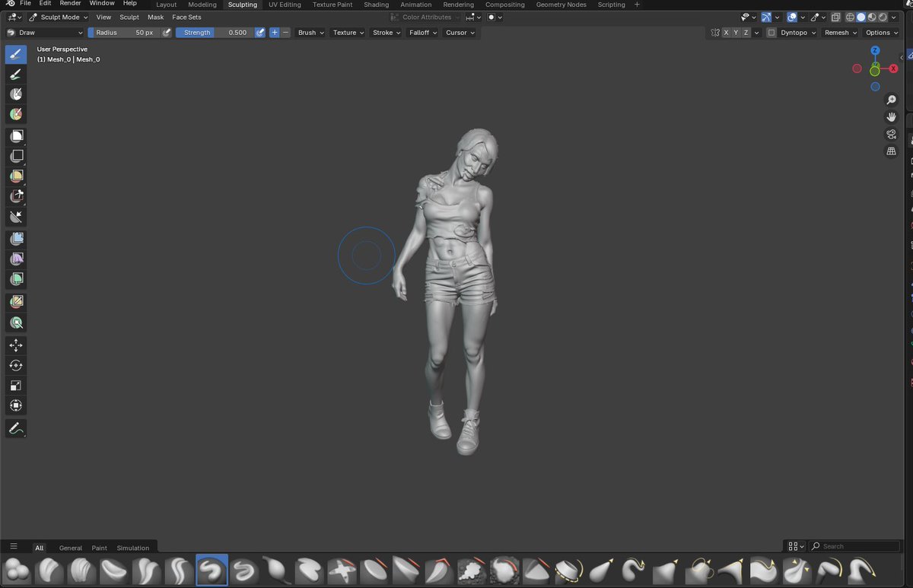Screen dimensions: 913x588
Task: Expand the Falloff dropdown
Action: click(422, 33)
